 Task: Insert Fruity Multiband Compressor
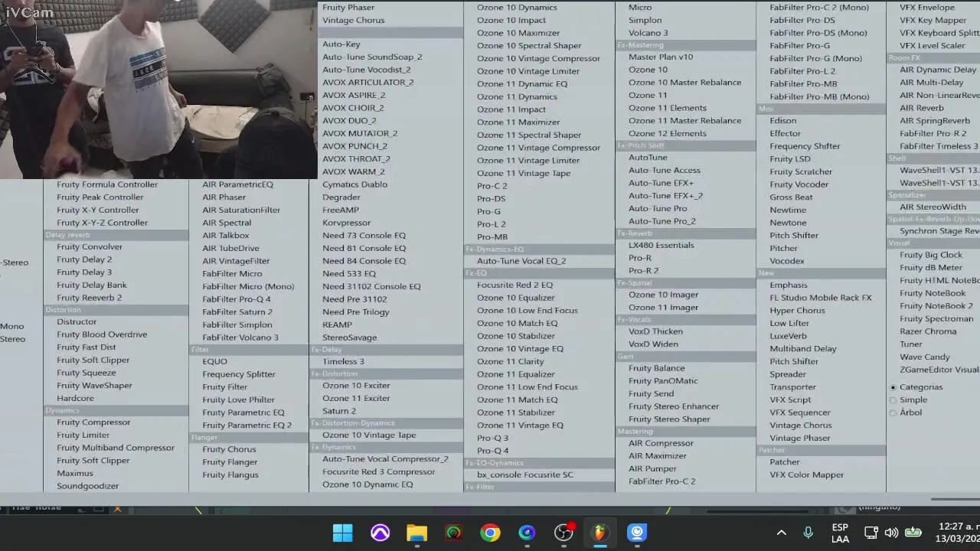coord(116,448)
